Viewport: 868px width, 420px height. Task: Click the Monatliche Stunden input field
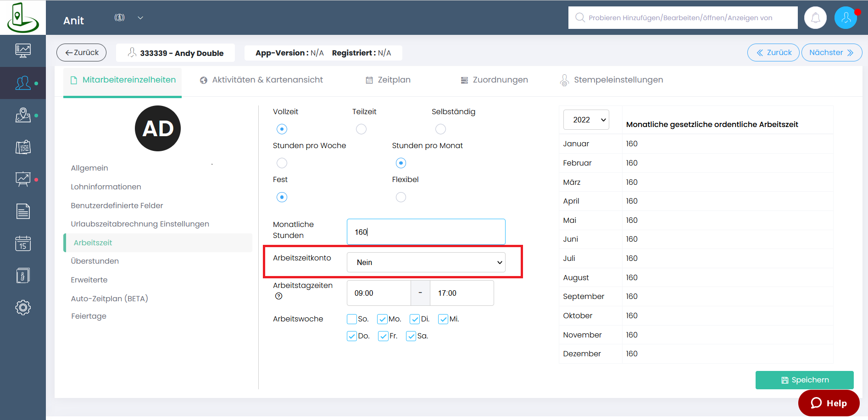click(x=426, y=232)
